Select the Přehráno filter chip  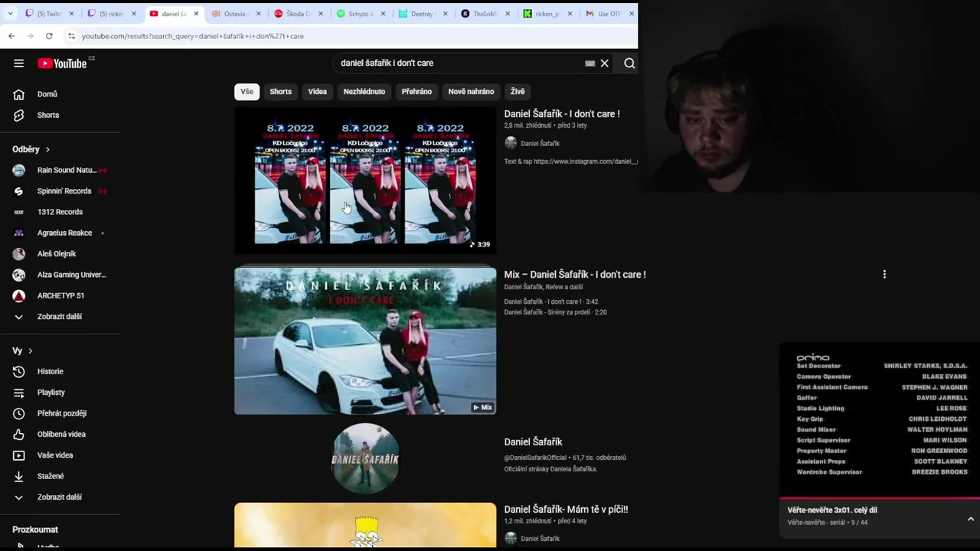416,92
